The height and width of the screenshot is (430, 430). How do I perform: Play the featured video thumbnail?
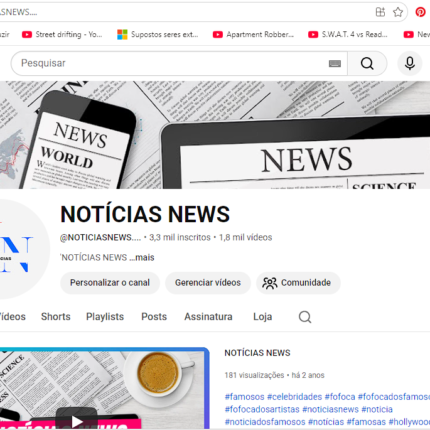104,388
